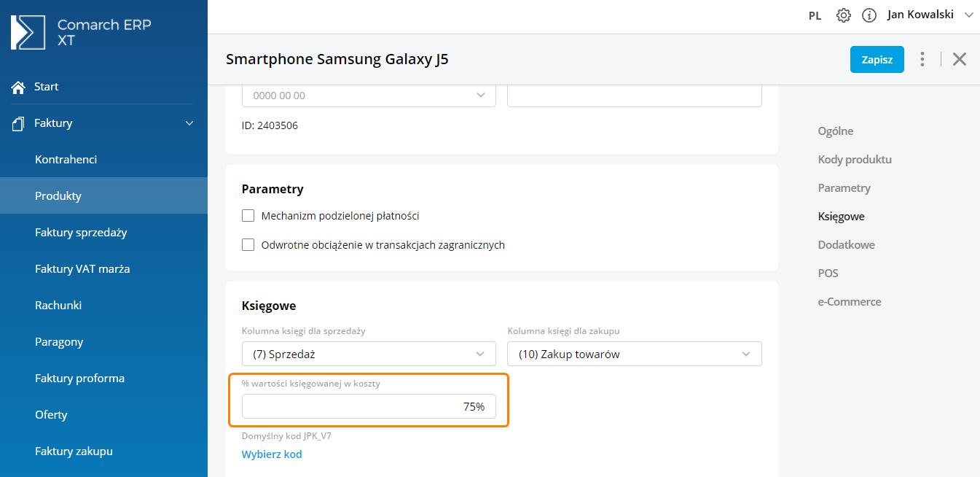Open Faktury sprzedaży in the sidebar
The image size is (980, 477).
tap(81, 233)
